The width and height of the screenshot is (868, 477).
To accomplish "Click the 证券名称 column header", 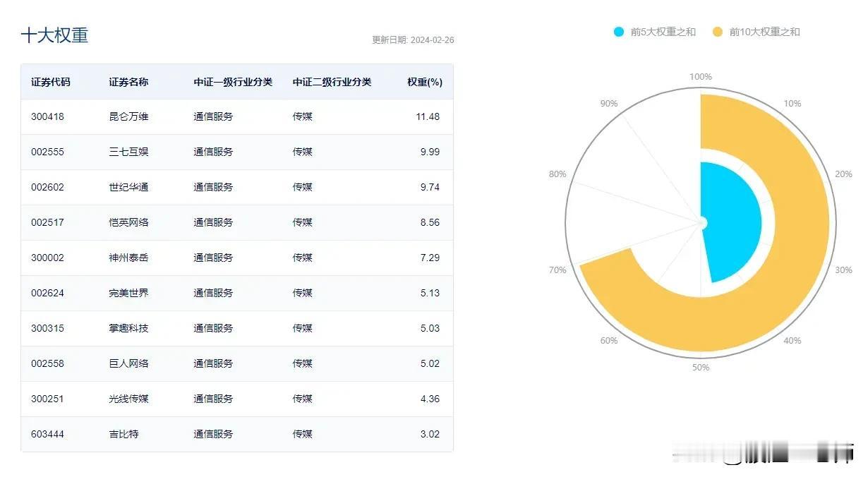I will point(128,82).
